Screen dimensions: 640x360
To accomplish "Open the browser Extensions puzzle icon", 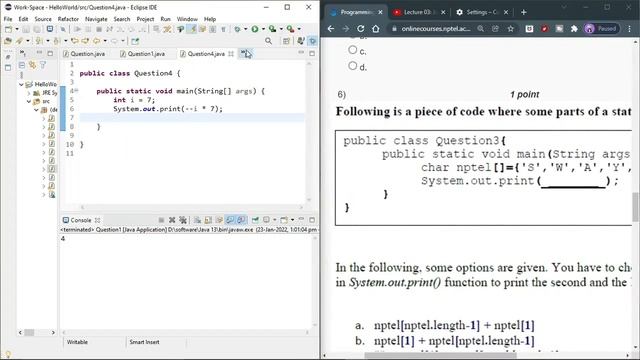I will (574, 29).
